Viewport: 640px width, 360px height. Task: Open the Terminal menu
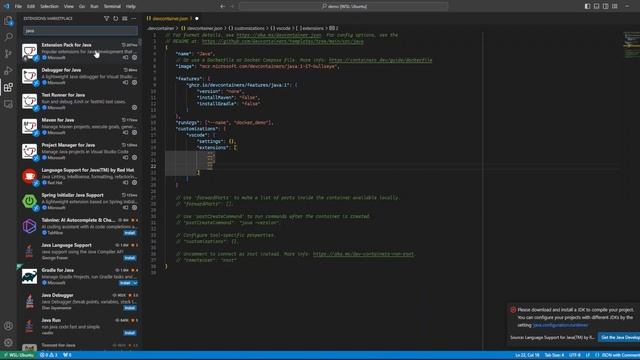pyautogui.click(x=112, y=6)
